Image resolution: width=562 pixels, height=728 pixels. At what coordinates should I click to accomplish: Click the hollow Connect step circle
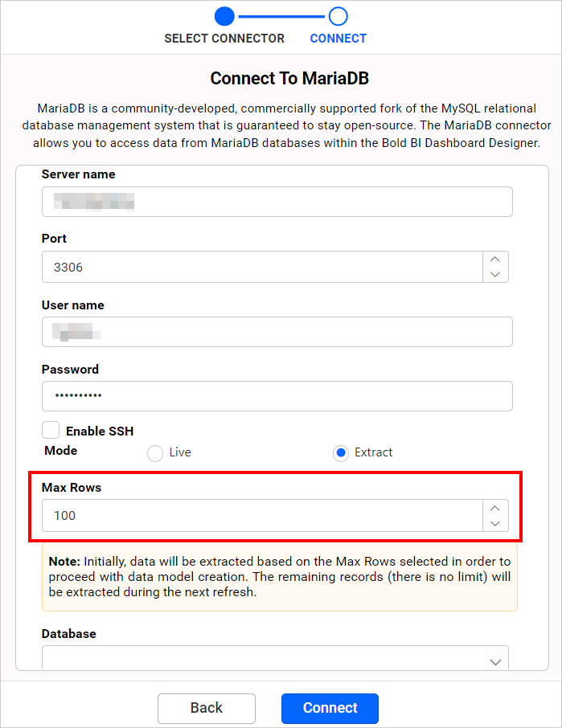(x=338, y=16)
